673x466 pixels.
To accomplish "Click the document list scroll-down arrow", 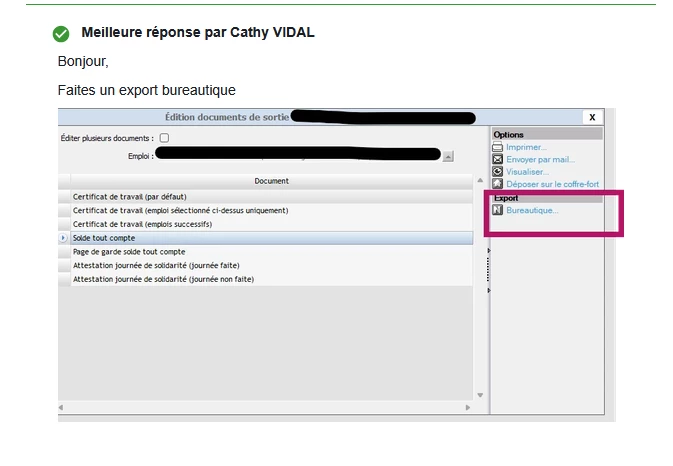I will (480, 395).
